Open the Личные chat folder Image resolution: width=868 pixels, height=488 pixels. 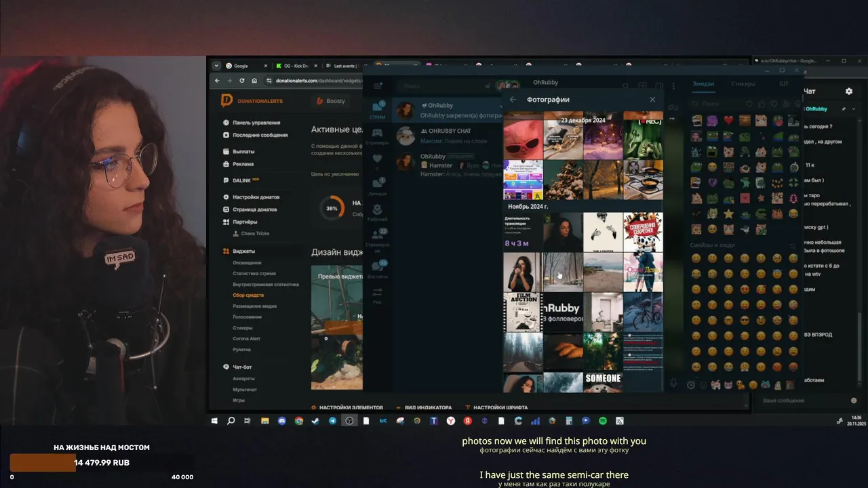pyautogui.click(x=378, y=186)
